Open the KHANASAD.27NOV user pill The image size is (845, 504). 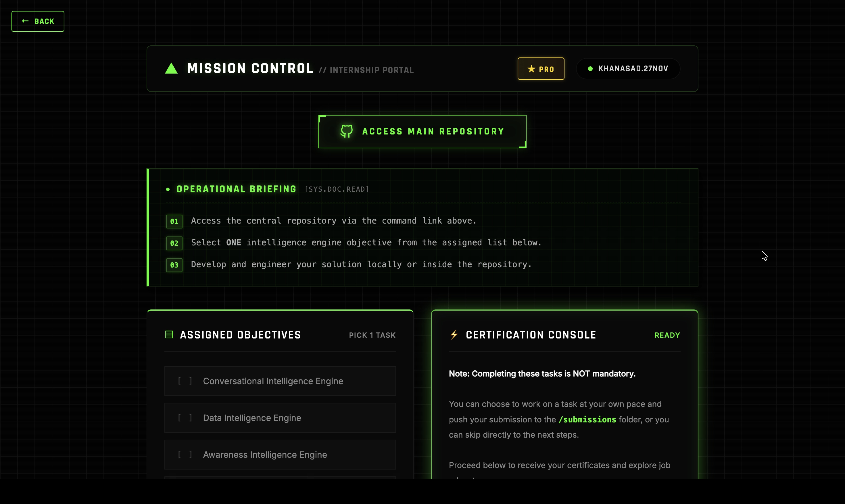(x=628, y=69)
